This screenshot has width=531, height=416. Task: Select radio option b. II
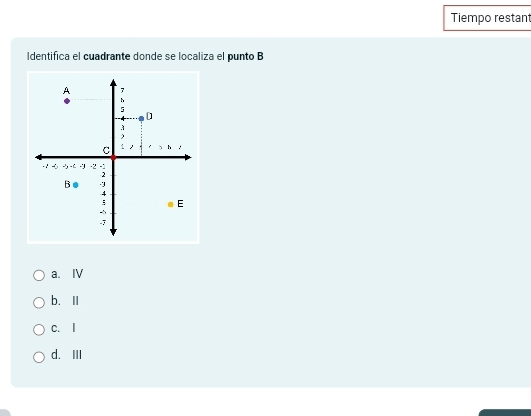click(x=39, y=303)
